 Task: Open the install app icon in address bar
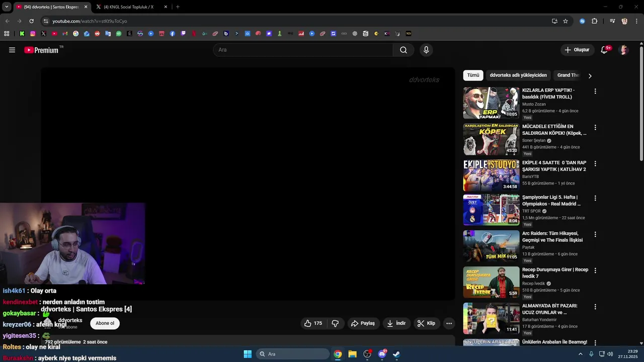554,21
